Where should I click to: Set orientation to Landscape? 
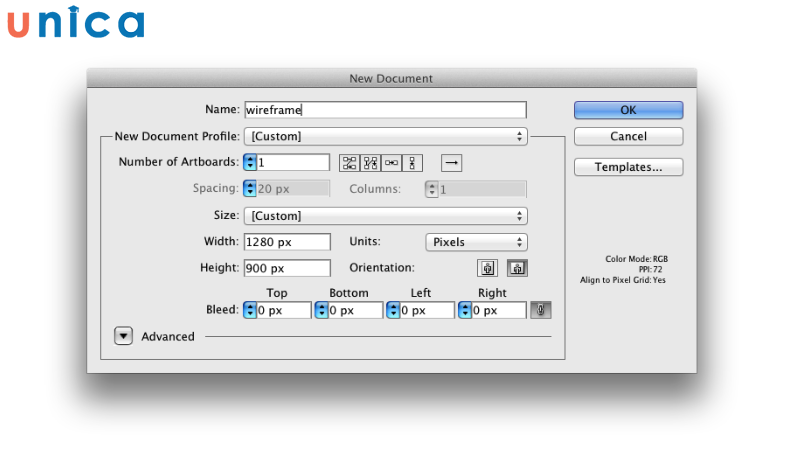517,268
